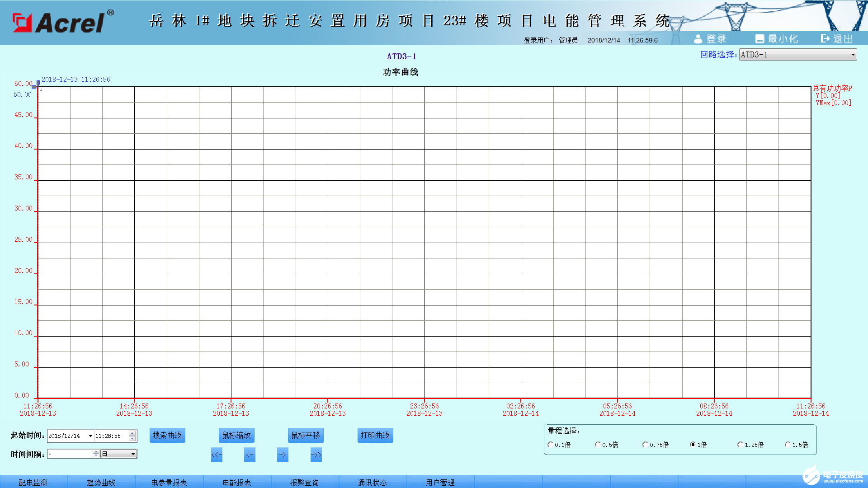Switch to the 报警查询 tab
The height and width of the screenshot is (488, 868).
[304, 482]
